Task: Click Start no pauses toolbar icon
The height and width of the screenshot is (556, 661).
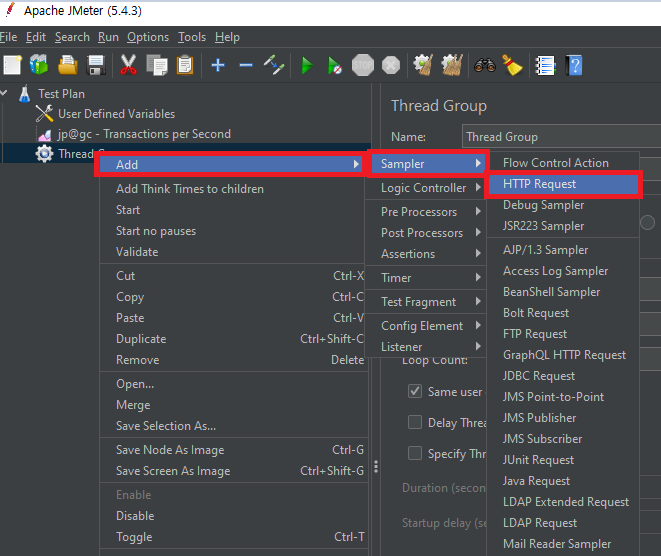Action: coord(335,66)
